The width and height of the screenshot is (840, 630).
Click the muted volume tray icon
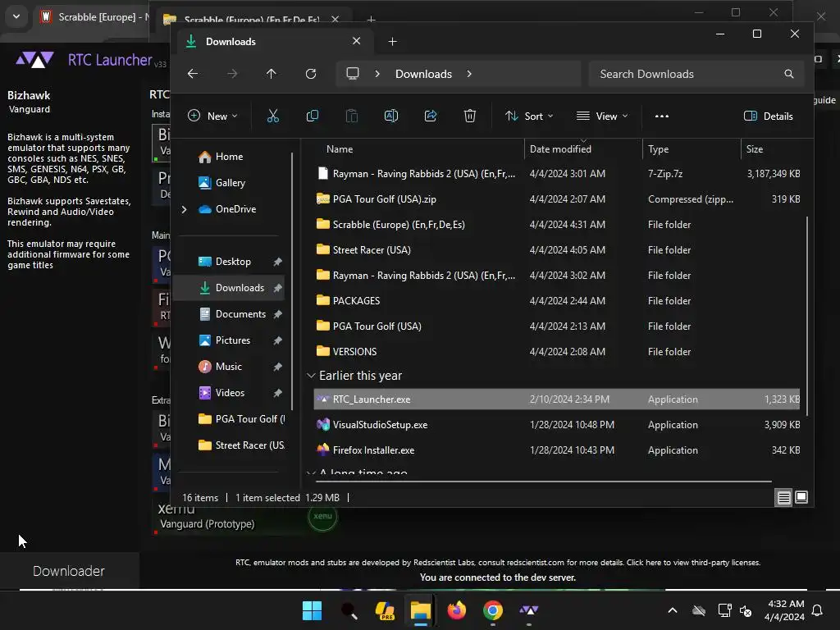[x=746, y=610]
